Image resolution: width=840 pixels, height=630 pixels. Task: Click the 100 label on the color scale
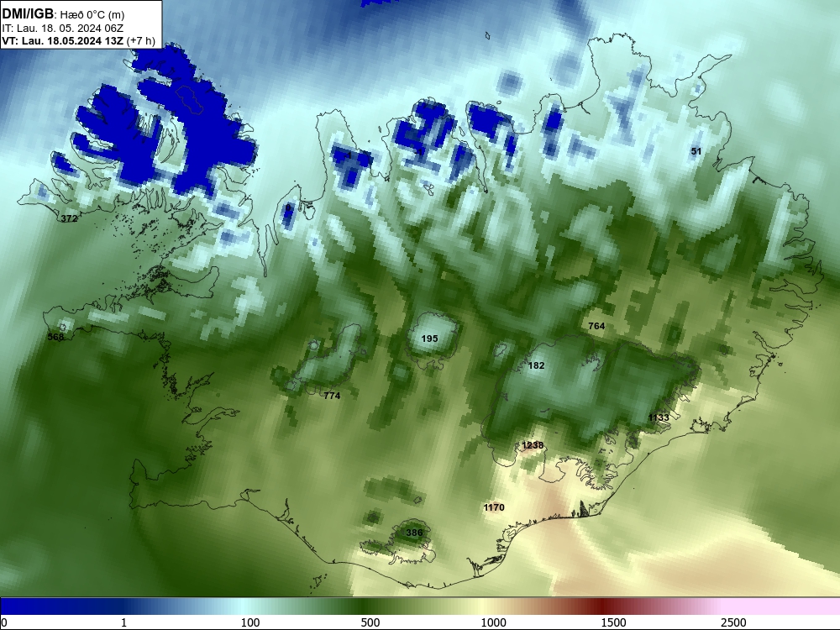(250, 622)
